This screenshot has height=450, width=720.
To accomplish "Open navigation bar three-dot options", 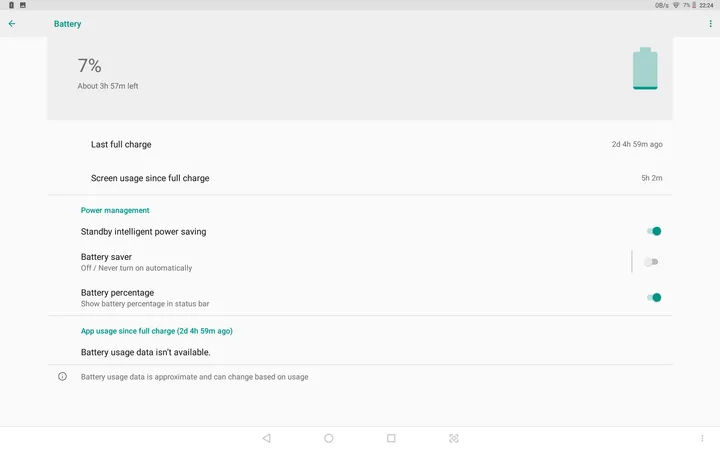I will click(x=702, y=438).
